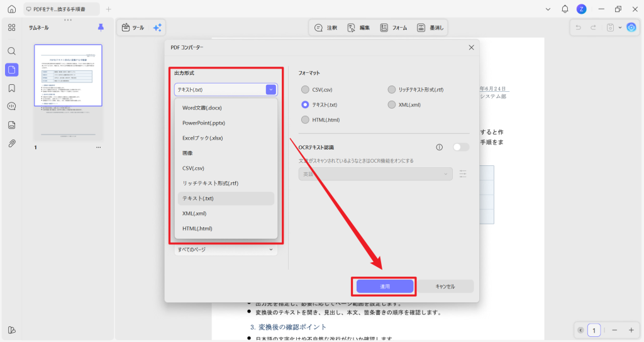Pin the サムネール panel

pos(101,28)
